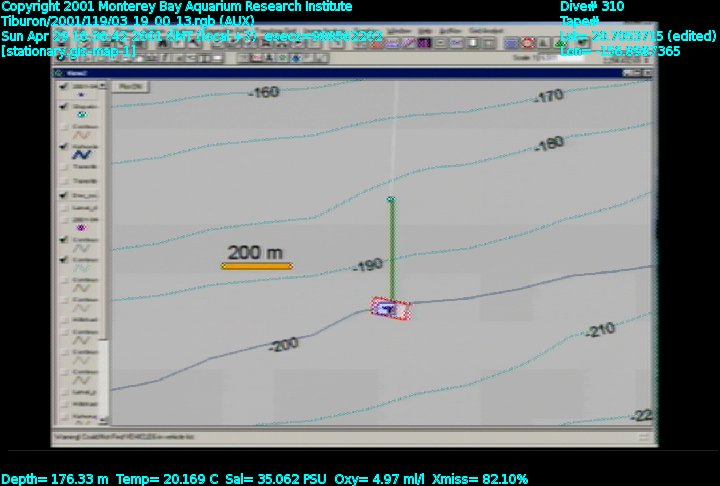This screenshot has width=720, height=486.
Task: Click the magenta icon in the top toolbar
Action: click(x=424, y=43)
